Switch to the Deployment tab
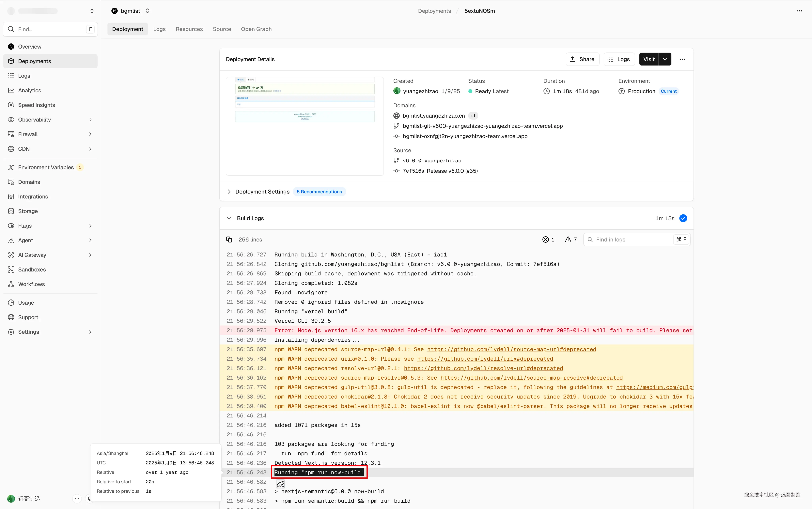812x509 pixels. [x=128, y=29]
